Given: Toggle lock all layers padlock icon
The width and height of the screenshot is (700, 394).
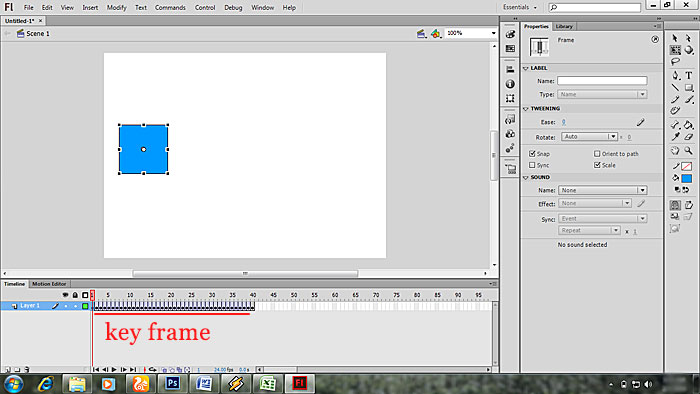Looking at the screenshot, I should tap(75, 295).
